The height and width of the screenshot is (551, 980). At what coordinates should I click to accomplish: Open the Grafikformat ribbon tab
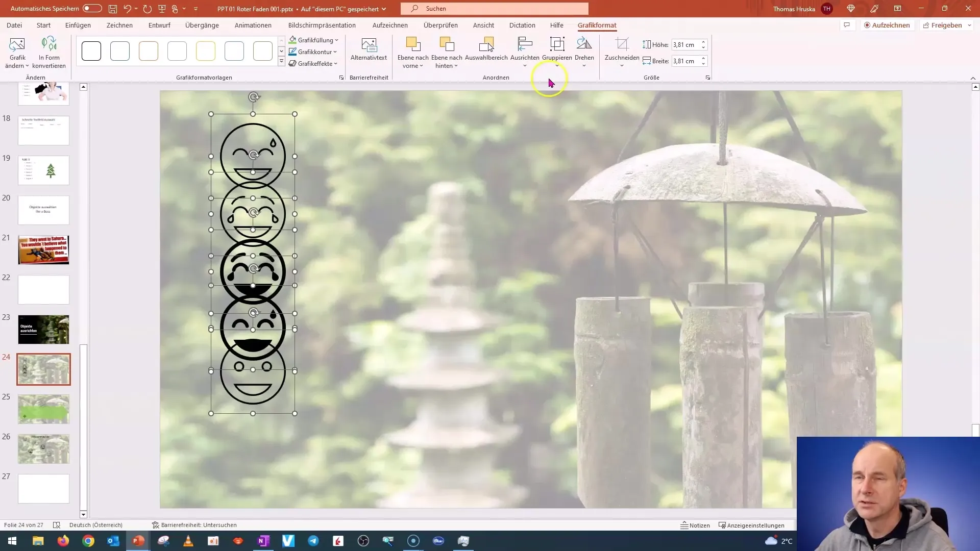click(597, 25)
